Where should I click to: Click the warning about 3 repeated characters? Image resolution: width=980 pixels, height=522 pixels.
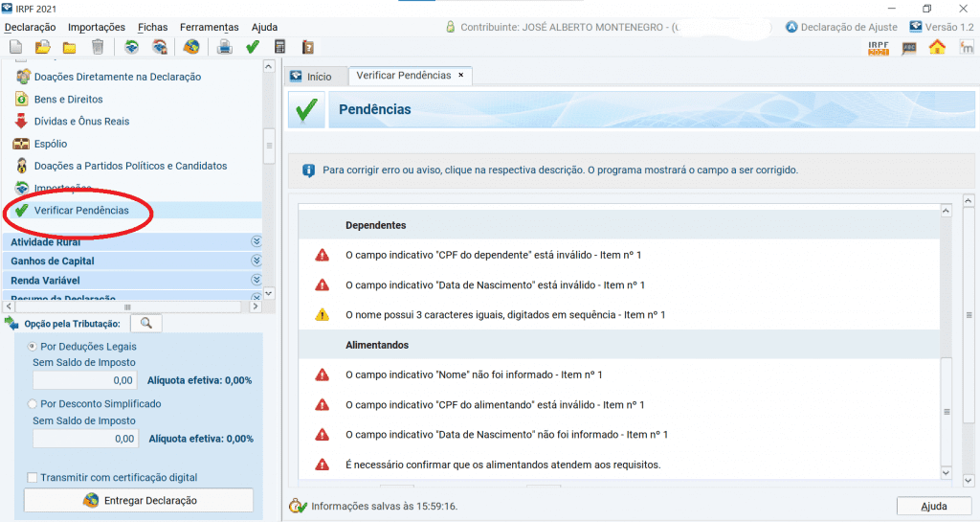[505, 314]
